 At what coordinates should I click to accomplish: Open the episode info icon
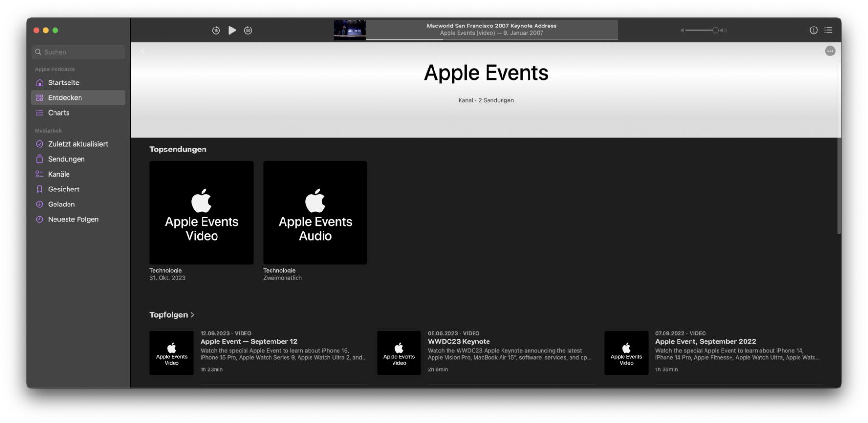(813, 30)
